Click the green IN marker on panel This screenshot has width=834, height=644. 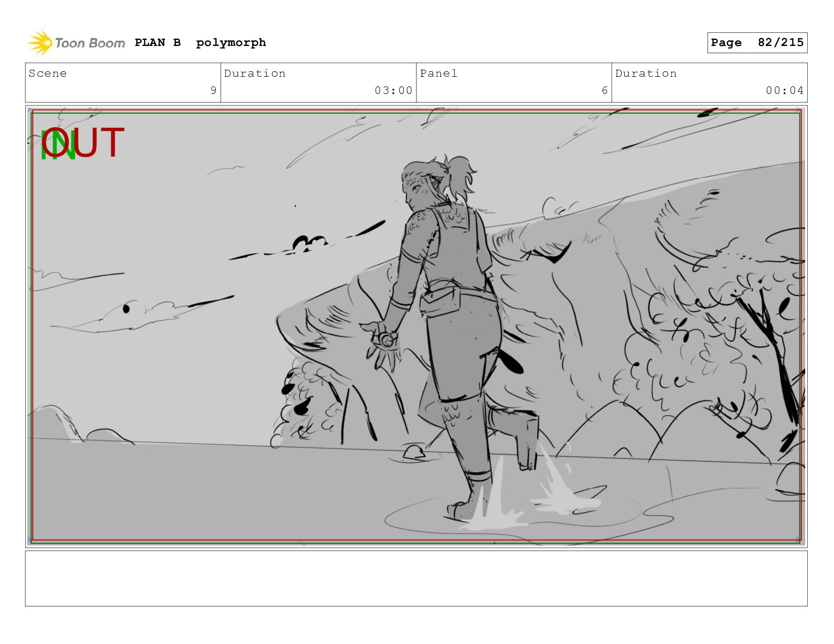[x=58, y=145]
